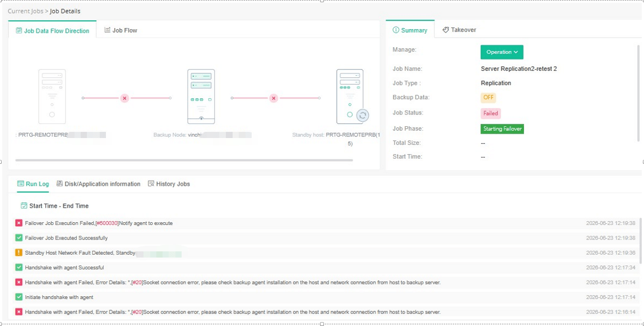Click the source host server icon
644x326 pixels.
point(52,97)
